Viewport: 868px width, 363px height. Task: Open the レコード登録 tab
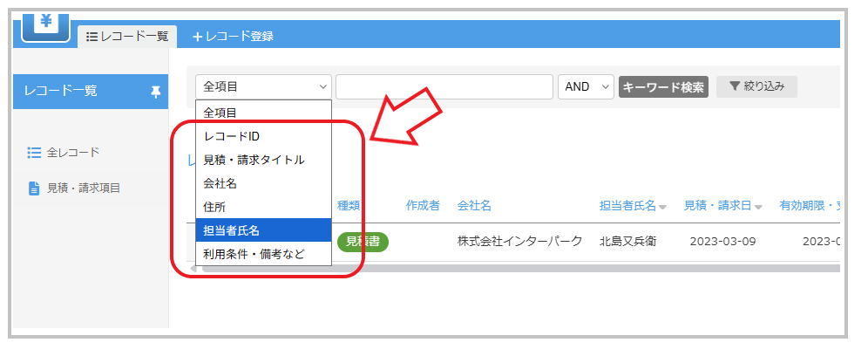[x=233, y=36]
